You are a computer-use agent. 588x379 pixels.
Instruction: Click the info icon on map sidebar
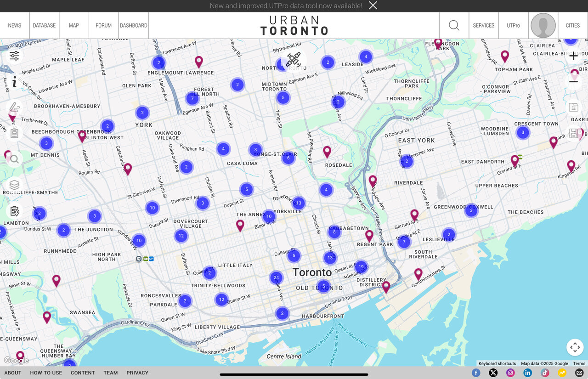tap(14, 82)
